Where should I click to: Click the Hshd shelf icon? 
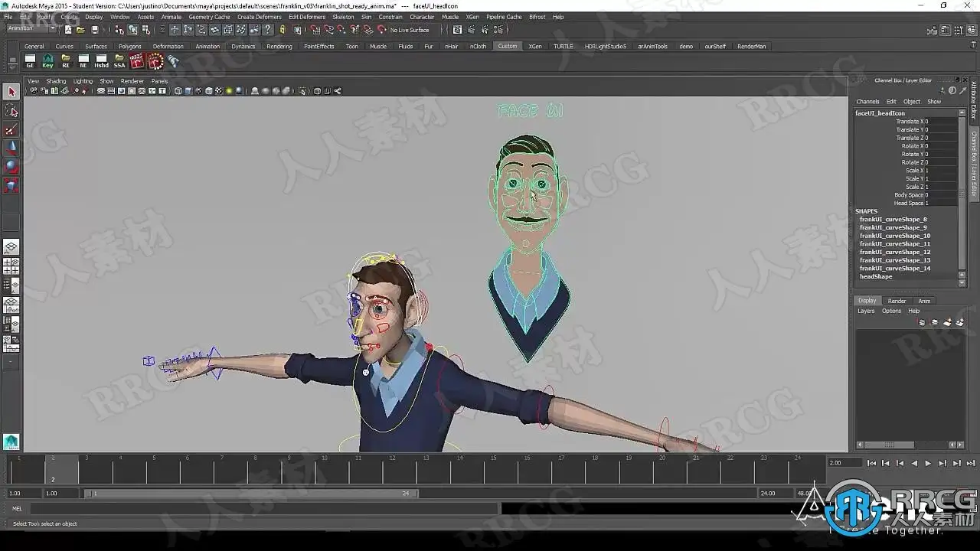(101, 61)
